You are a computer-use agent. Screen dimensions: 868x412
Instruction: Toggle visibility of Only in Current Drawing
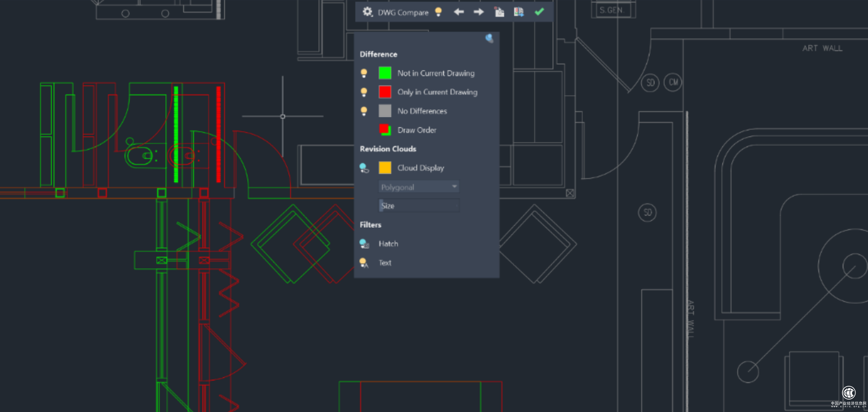click(x=364, y=92)
